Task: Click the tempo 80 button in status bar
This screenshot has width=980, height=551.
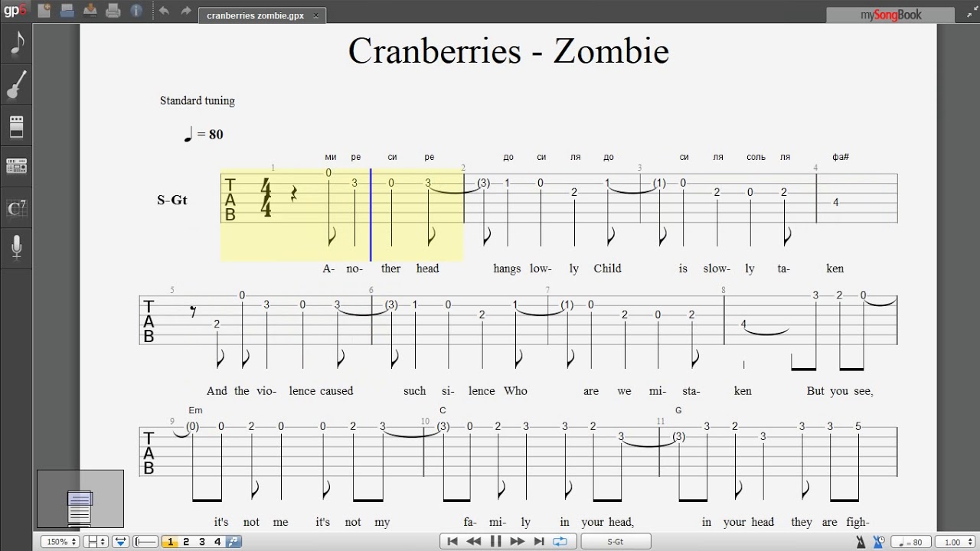Action: coord(911,542)
